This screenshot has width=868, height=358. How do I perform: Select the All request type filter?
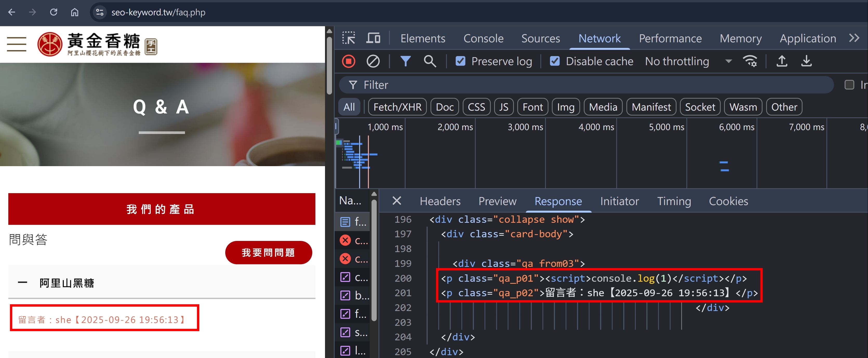(x=349, y=107)
